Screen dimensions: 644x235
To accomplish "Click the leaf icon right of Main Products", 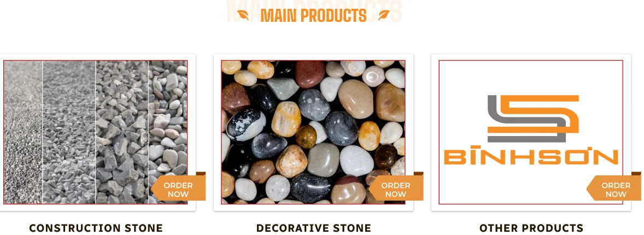I will click(384, 15).
